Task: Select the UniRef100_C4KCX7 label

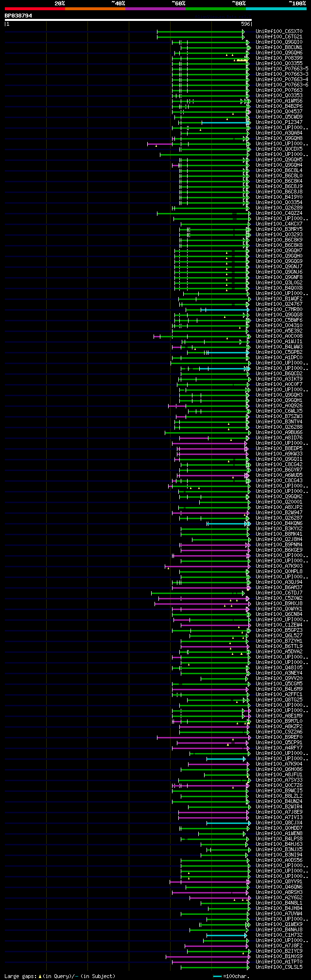Action: point(279,224)
